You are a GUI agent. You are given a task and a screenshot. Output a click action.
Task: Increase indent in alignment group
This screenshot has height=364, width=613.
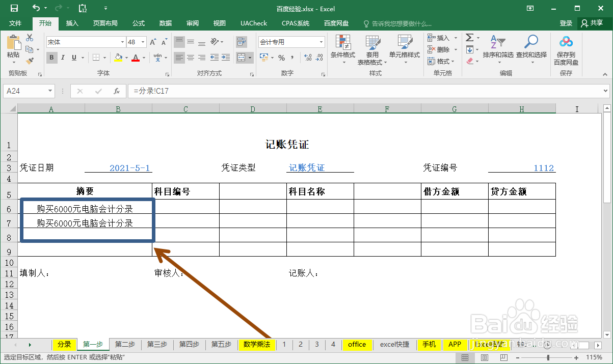point(226,58)
